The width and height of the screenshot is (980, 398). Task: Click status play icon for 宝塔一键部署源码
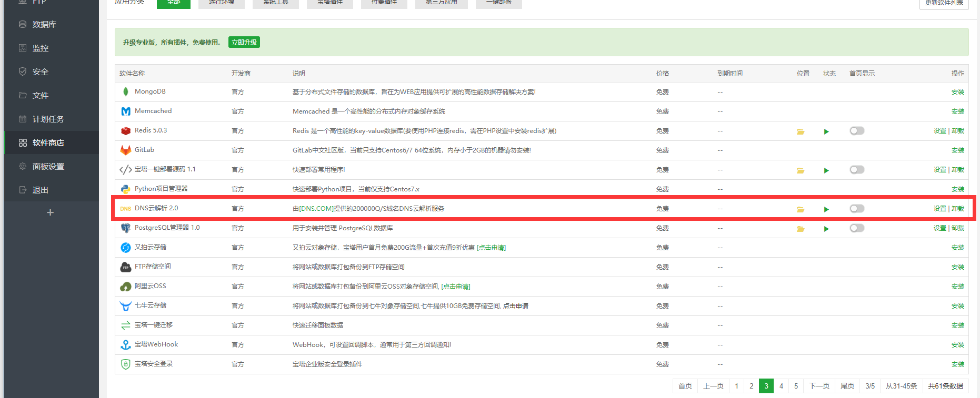tap(826, 170)
